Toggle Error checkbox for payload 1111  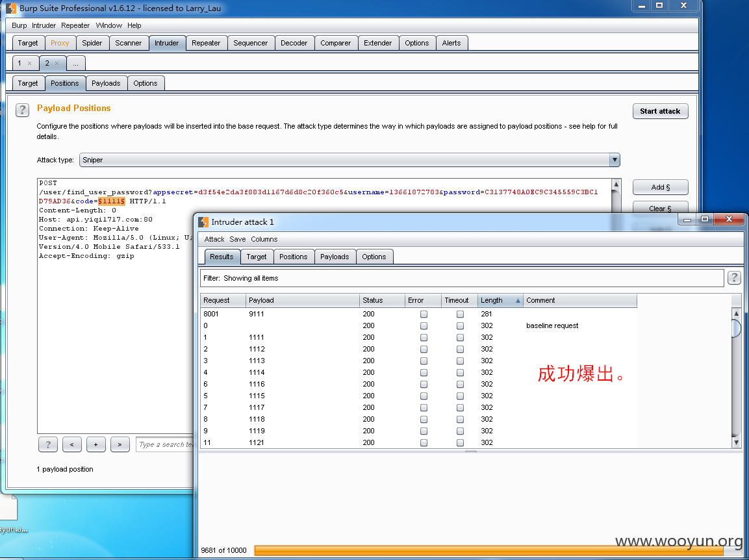click(x=424, y=337)
